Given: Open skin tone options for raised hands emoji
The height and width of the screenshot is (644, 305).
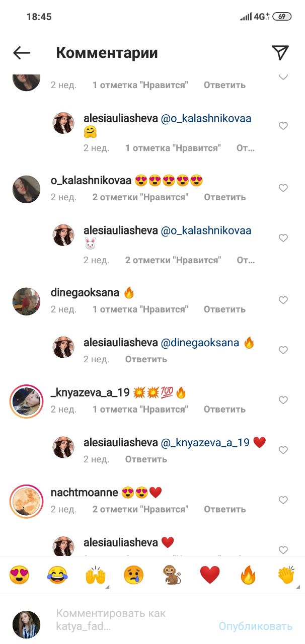Looking at the screenshot, I should tap(96, 575).
